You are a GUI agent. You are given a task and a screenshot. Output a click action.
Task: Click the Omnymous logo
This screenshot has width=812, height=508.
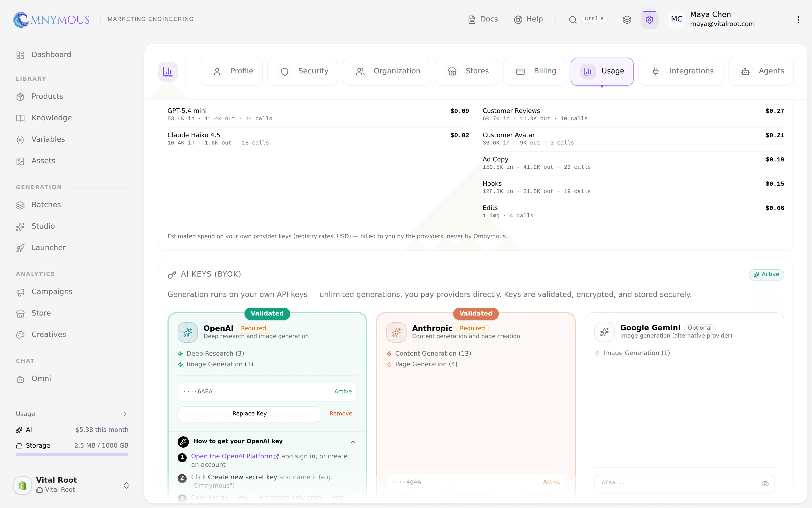(51, 19)
